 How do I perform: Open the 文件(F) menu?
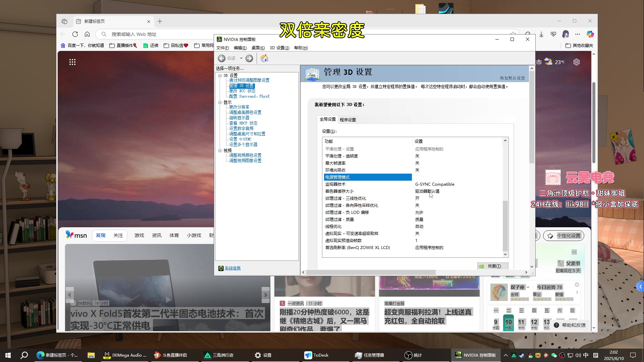tap(222, 48)
